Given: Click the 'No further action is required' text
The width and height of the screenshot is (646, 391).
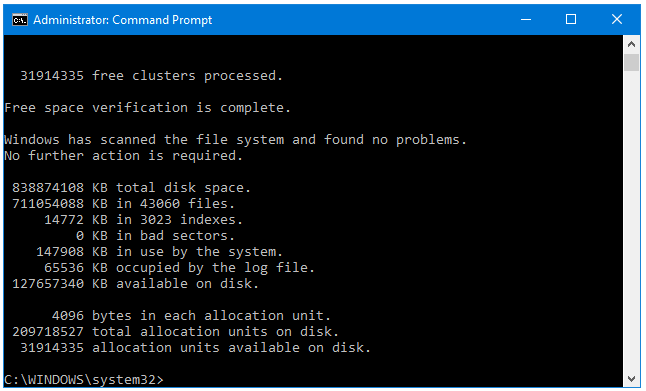Looking at the screenshot, I should [x=124, y=156].
